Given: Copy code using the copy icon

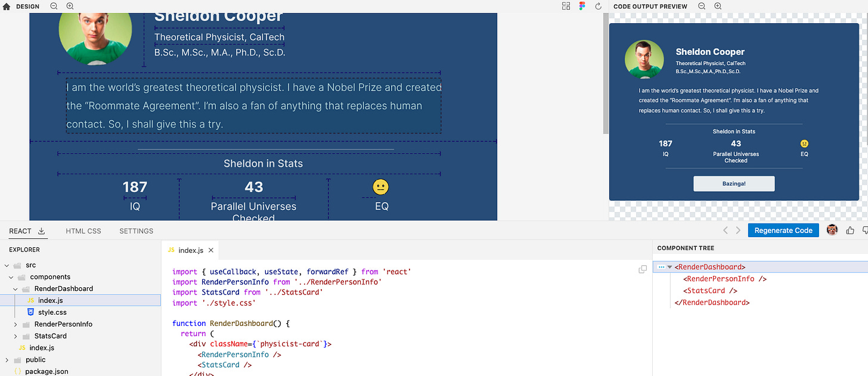Looking at the screenshot, I should [643, 269].
